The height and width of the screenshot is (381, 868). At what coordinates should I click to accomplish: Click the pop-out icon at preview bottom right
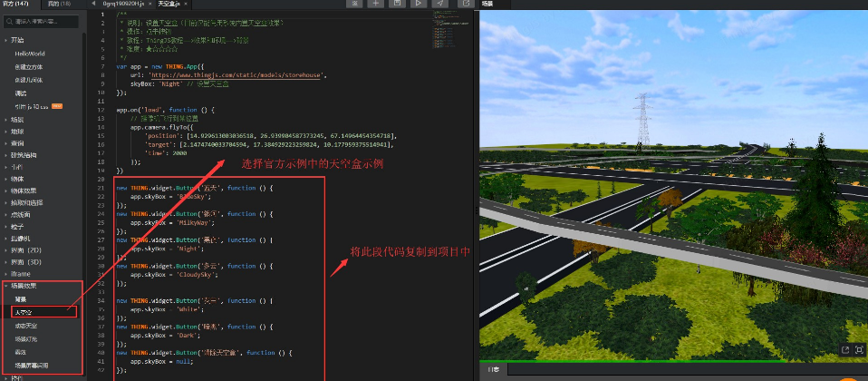point(845,349)
